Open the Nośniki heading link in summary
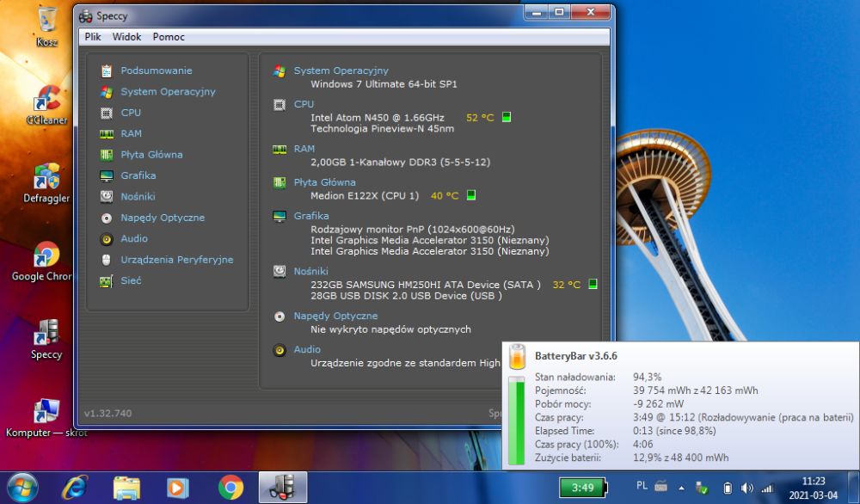Screen dimensions: 860x504 pos(310,272)
